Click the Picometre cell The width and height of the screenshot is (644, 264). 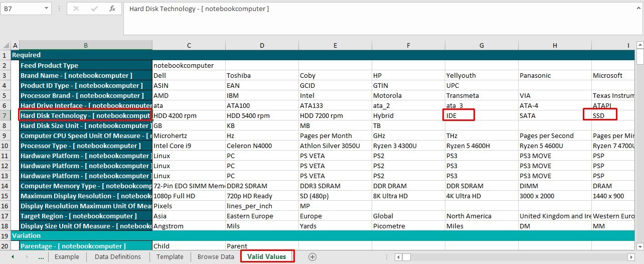click(408, 226)
